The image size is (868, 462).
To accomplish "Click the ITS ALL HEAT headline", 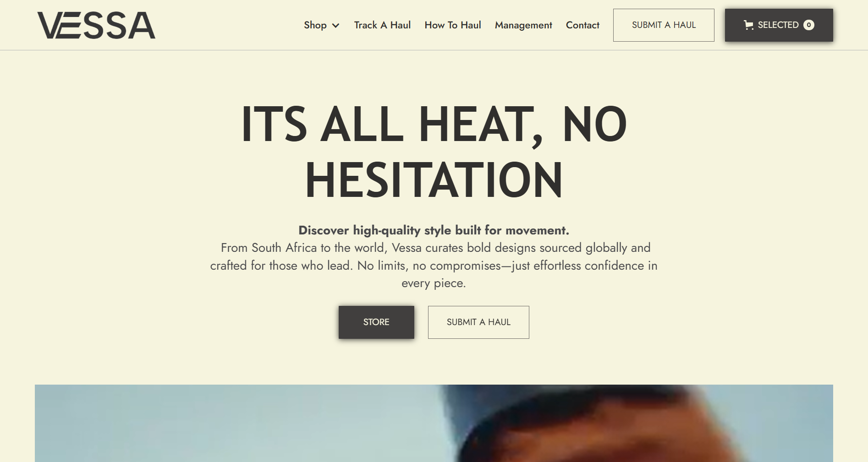I will pyautogui.click(x=434, y=124).
